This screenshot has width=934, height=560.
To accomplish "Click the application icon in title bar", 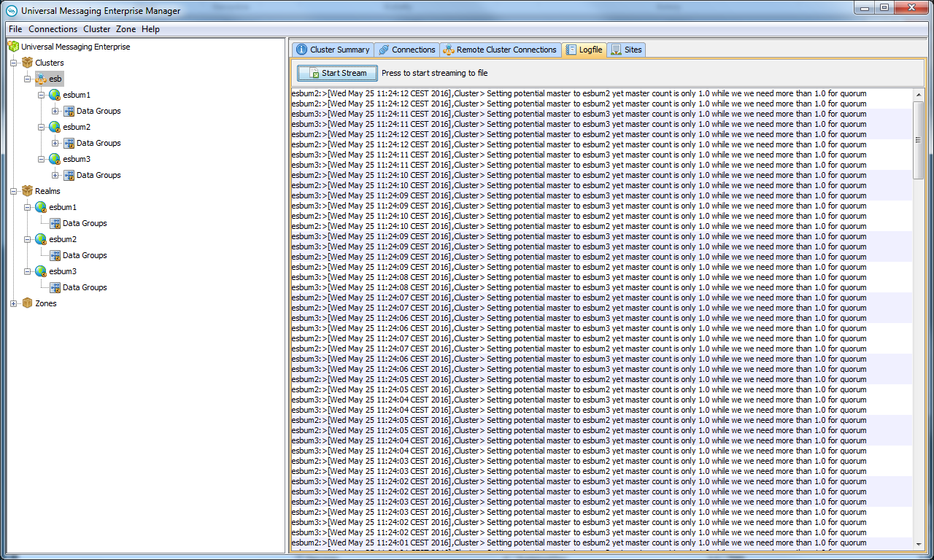I will click(x=12, y=11).
